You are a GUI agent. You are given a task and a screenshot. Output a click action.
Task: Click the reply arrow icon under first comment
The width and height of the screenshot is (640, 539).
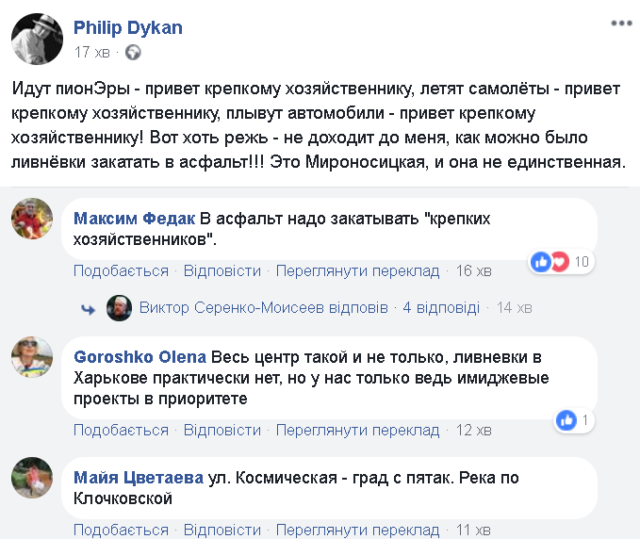tap(88, 307)
